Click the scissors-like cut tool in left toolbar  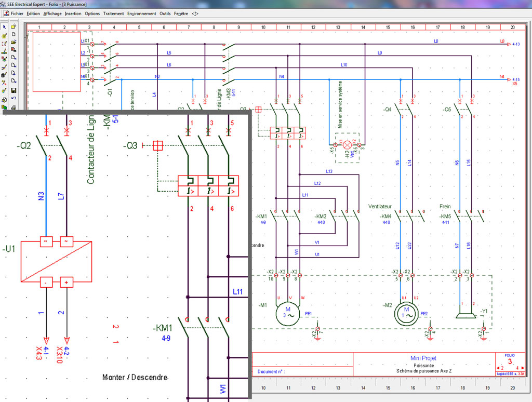4,83
